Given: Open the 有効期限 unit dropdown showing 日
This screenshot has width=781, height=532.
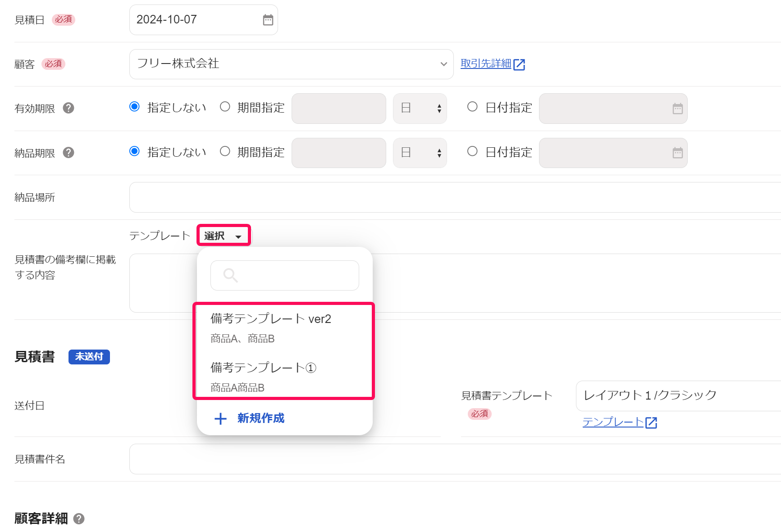Looking at the screenshot, I should 420,109.
